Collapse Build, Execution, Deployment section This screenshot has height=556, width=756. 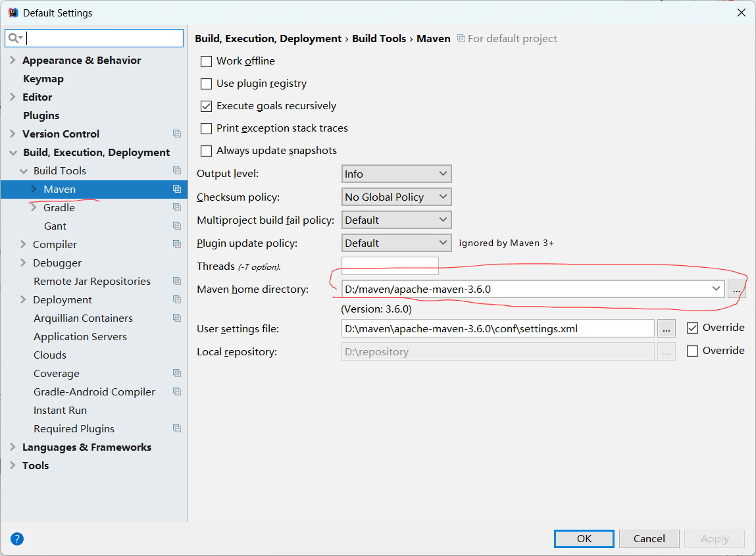point(13,153)
